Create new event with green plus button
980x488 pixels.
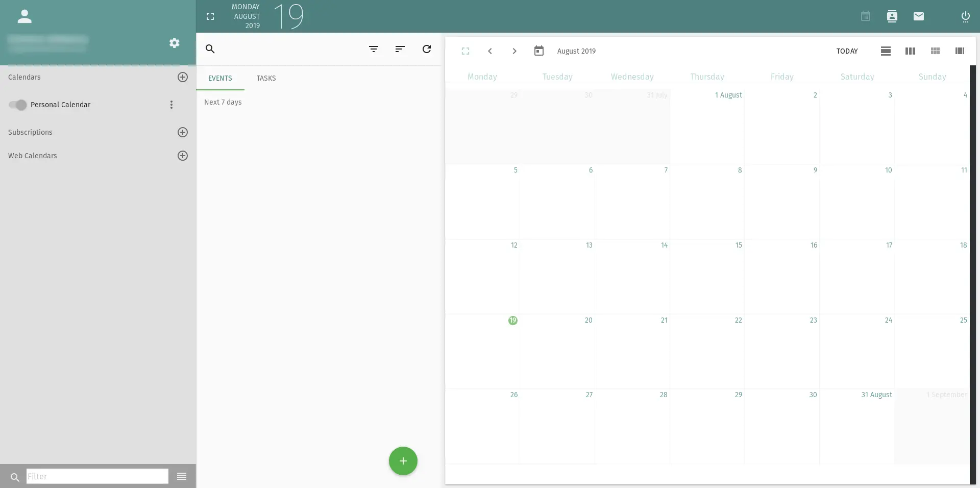coord(403,461)
